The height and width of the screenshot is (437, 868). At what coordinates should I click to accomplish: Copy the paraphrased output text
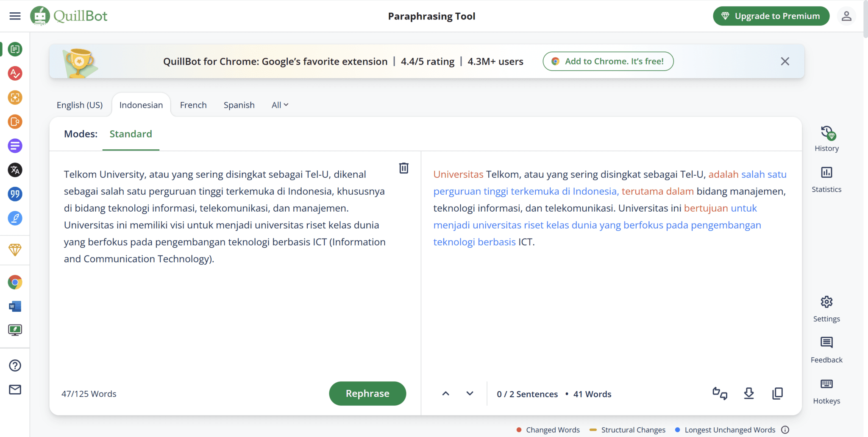[778, 393]
